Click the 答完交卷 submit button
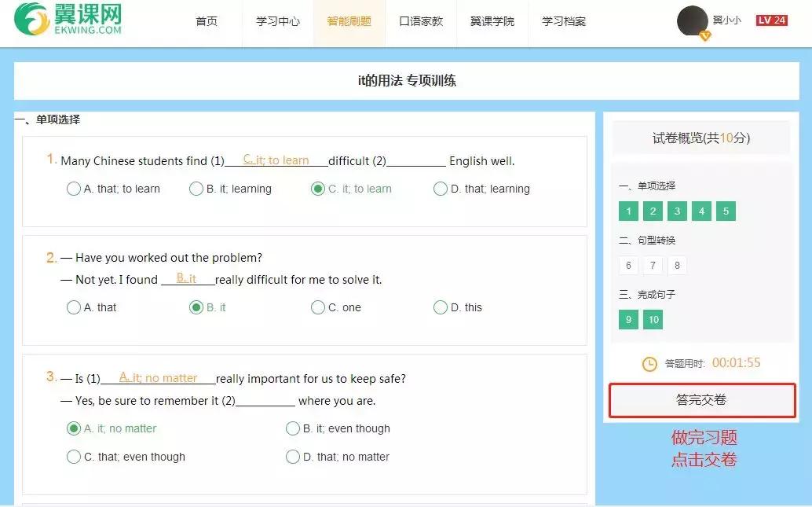 point(701,400)
